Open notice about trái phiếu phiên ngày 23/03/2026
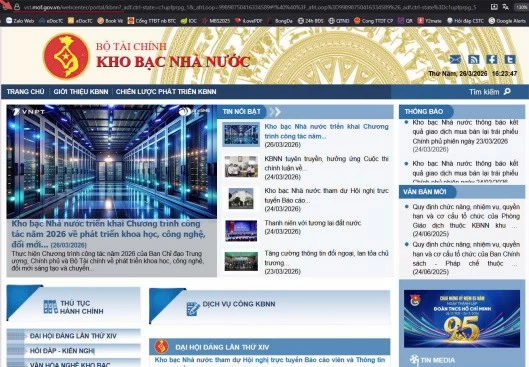Screen dimensions: 529x367 coord(465,132)
